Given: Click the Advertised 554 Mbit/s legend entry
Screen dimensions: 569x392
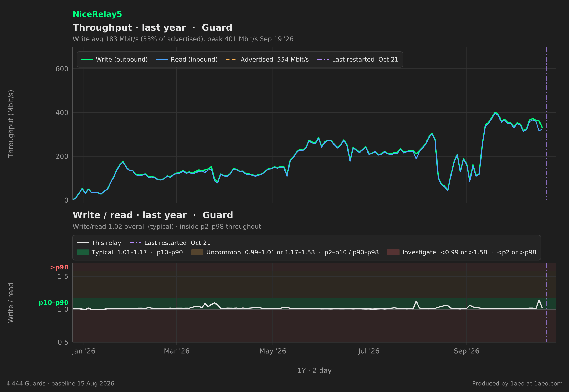Looking at the screenshot, I should click(x=267, y=60).
